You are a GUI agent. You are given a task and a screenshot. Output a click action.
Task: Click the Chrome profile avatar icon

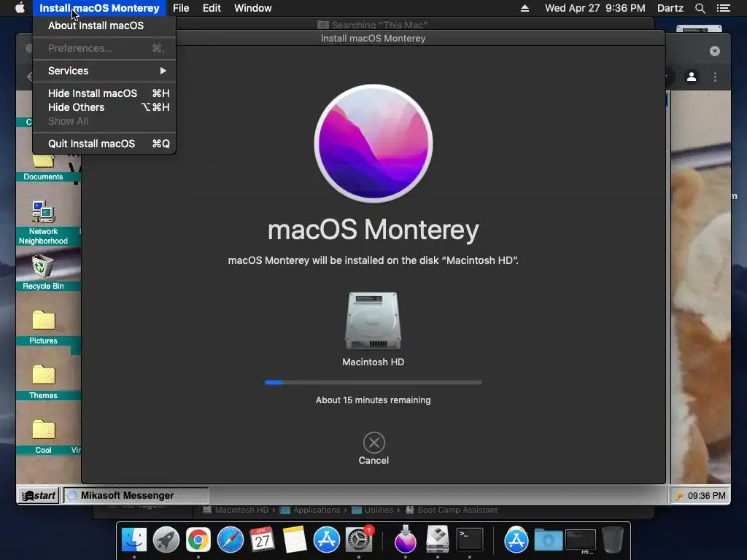point(692,77)
